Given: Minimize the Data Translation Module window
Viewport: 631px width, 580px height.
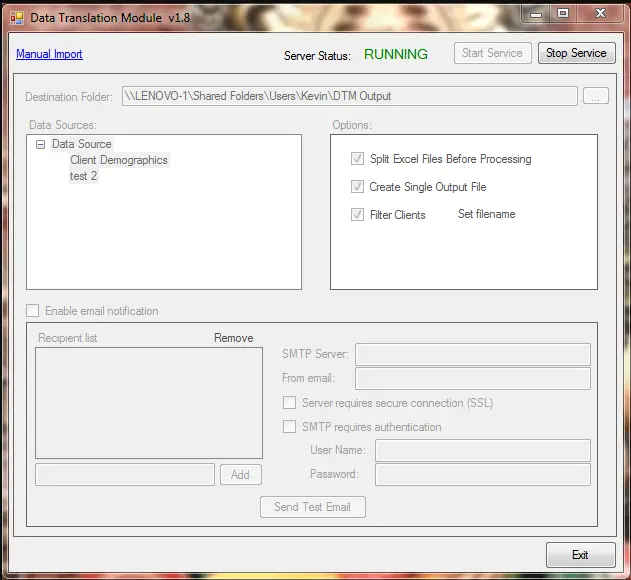Looking at the screenshot, I should pos(536,14).
